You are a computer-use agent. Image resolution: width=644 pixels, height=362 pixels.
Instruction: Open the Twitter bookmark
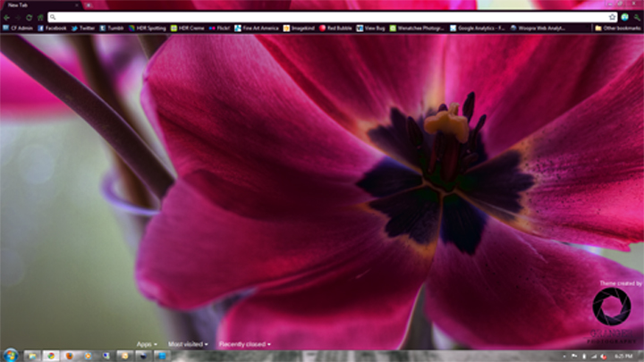[x=83, y=28]
